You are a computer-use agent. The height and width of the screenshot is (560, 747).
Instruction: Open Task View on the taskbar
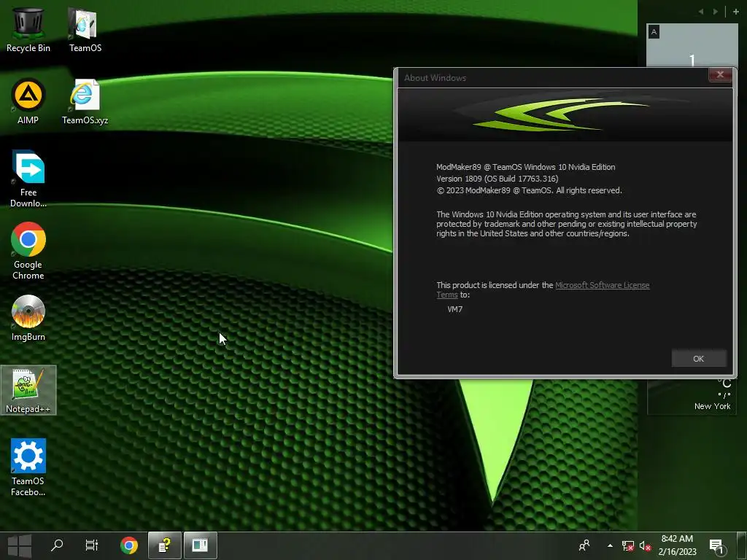coord(91,545)
